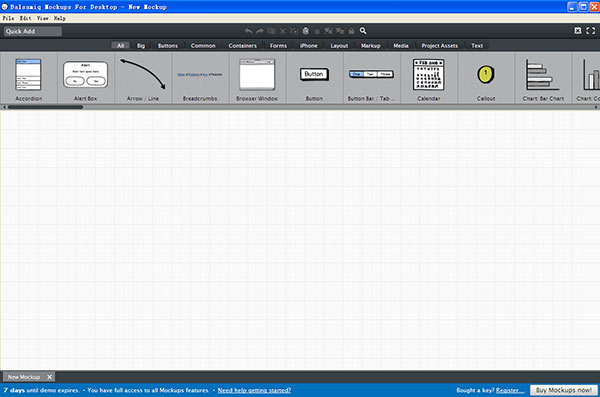The width and height of the screenshot is (600, 397).
Task: Switch to the Text category
Action: coord(477,46)
